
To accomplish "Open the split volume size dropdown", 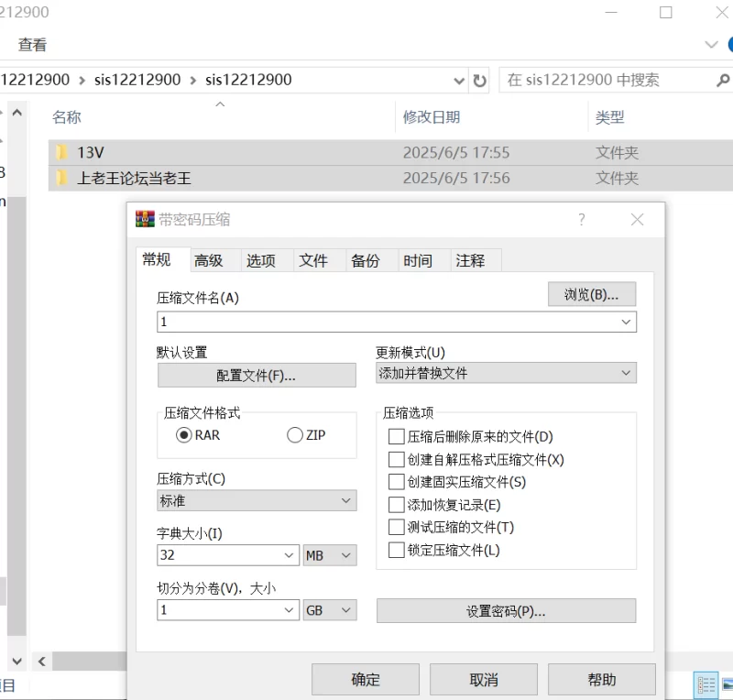I will pyautogui.click(x=289, y=610).
